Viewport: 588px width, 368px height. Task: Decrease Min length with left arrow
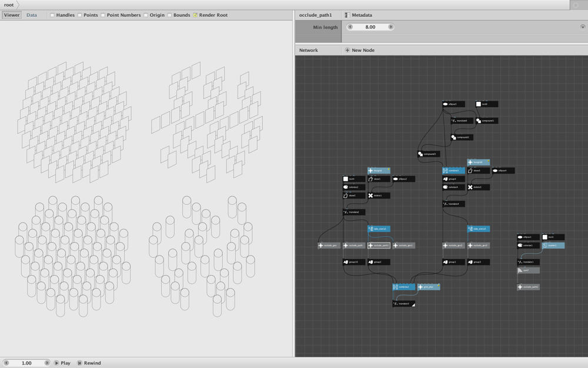point(350,26)
